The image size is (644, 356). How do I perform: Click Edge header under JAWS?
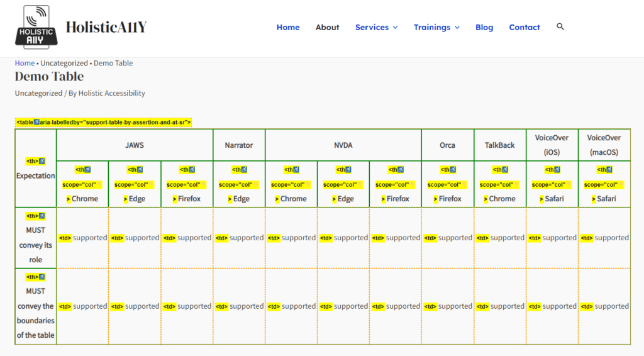click(x=135, y=184)
